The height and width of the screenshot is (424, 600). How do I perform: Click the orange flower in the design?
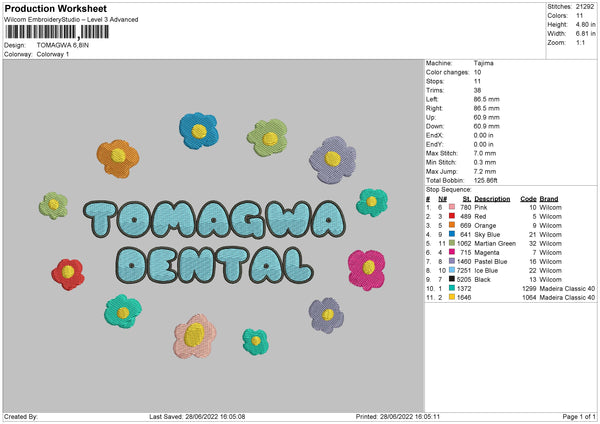tap(118, 158)
